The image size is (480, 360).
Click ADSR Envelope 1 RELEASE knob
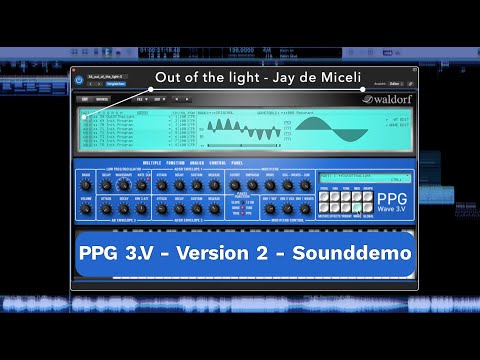[x=214, y=185]
